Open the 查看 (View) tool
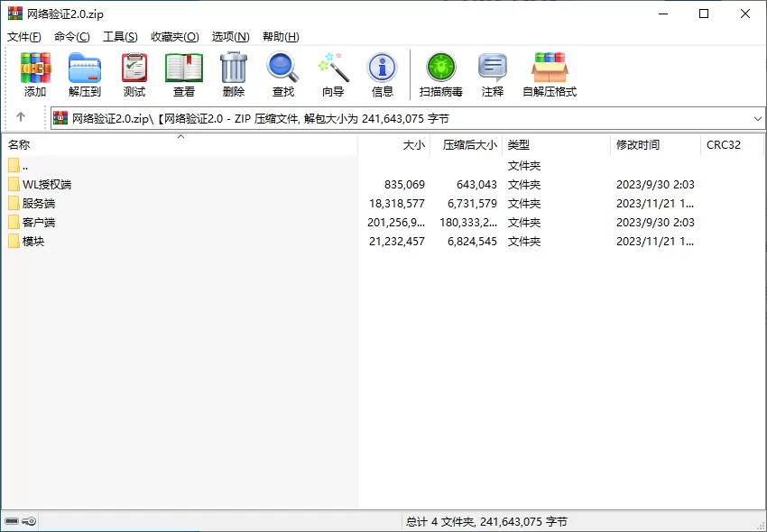This screenshot has height=532, width=767. point(183,72)
